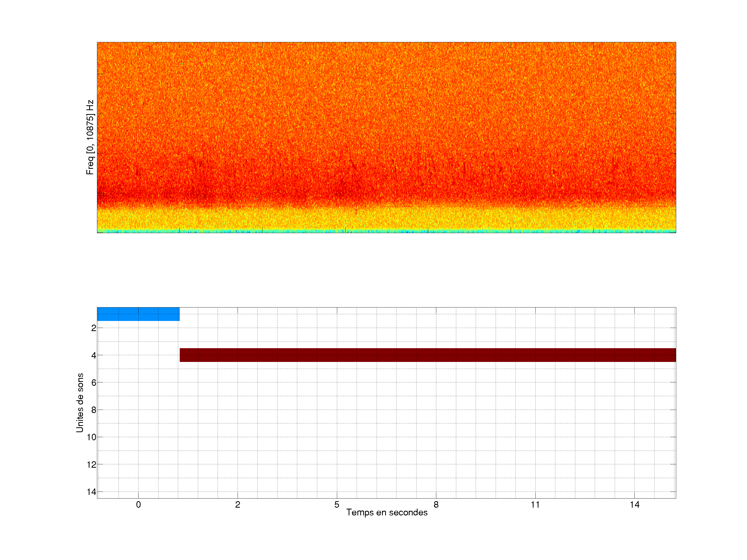Click y-axis tick label 4
This screenshot has width=747, height=560.
point(94,355)
